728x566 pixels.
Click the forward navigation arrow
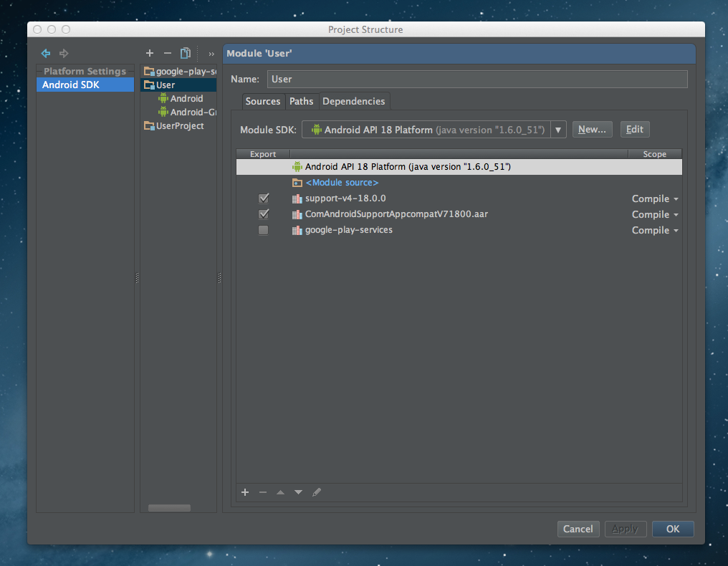click(x=64, y=54)
